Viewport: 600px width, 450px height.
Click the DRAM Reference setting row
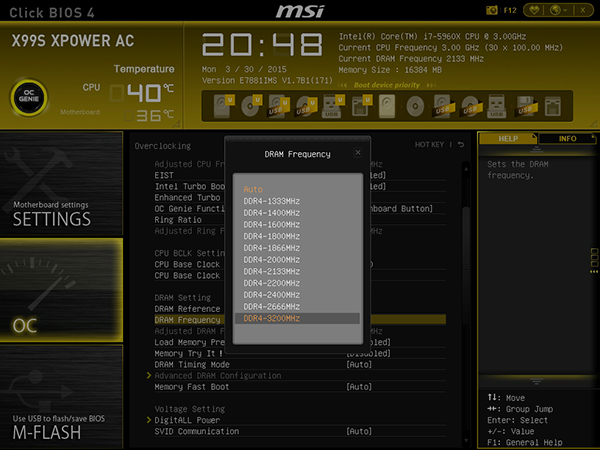click(x=300, y=309)
